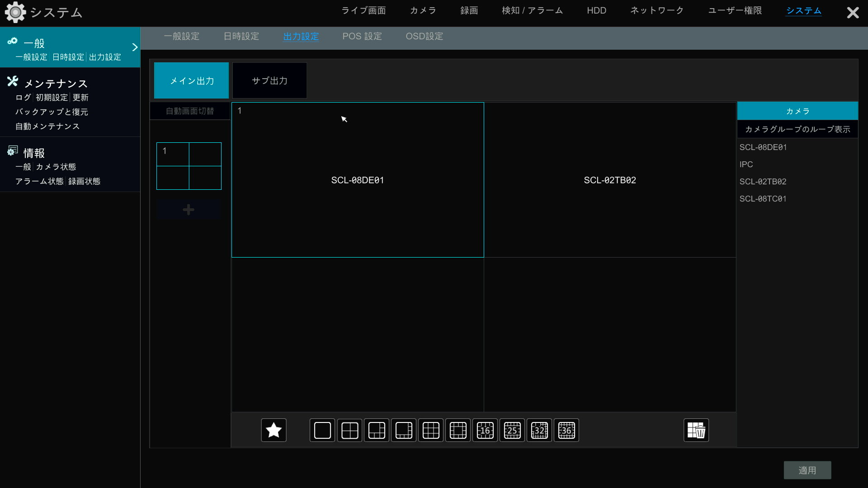
Task: Choose the 16-screen division layout
Action: (x=485, y=430)
